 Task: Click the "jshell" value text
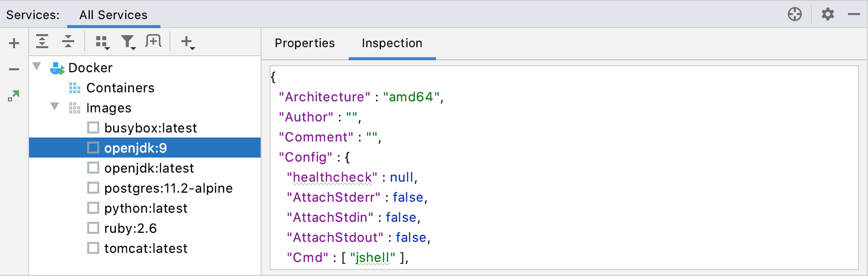click(372, 257)
